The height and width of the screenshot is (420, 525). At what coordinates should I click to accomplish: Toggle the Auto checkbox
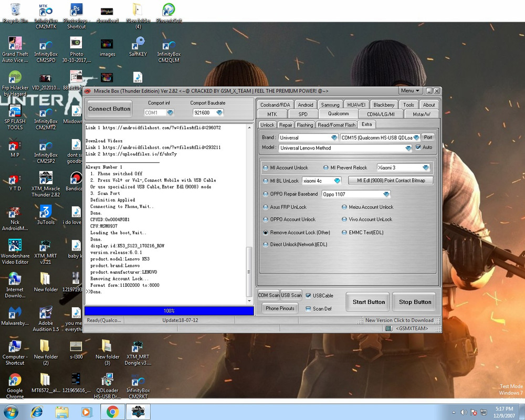pyautogui.click(x=418, y=147)
